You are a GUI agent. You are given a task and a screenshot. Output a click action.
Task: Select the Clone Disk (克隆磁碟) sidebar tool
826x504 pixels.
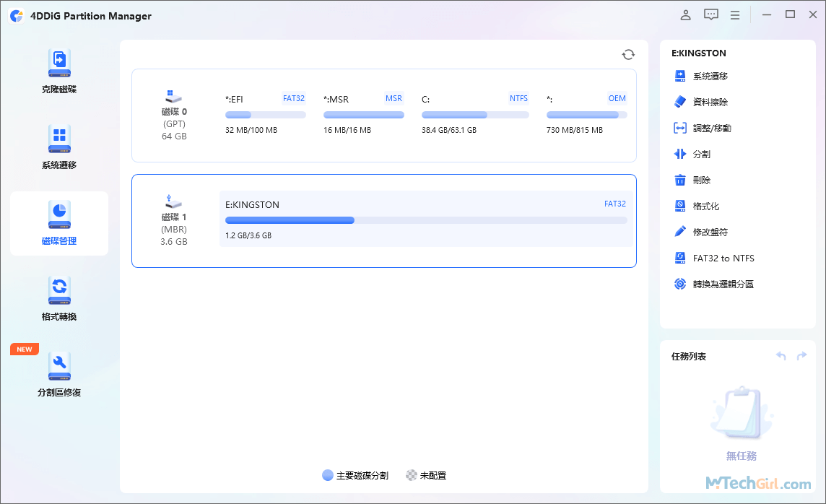point(58,69)
